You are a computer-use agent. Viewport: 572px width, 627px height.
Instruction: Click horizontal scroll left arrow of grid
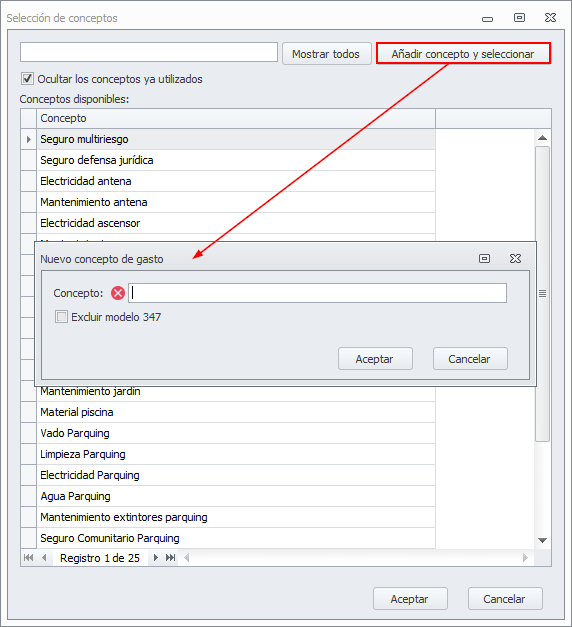coord(186,557)
